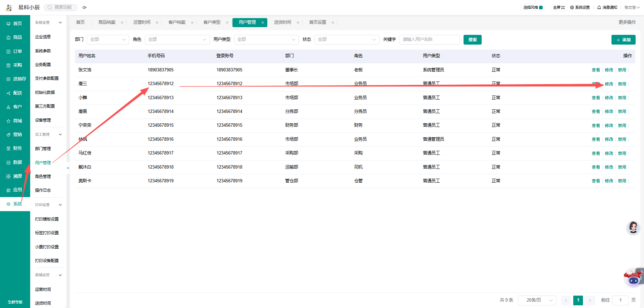Switch to the 送货时间 tab
The image size is (644, 308).
coord(282,22)
